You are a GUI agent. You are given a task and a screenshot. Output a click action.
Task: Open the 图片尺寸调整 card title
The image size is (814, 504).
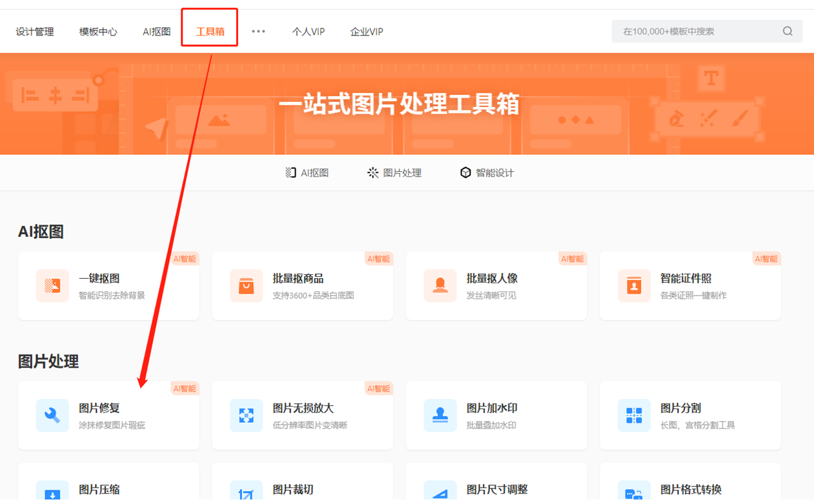coord(497,490)
